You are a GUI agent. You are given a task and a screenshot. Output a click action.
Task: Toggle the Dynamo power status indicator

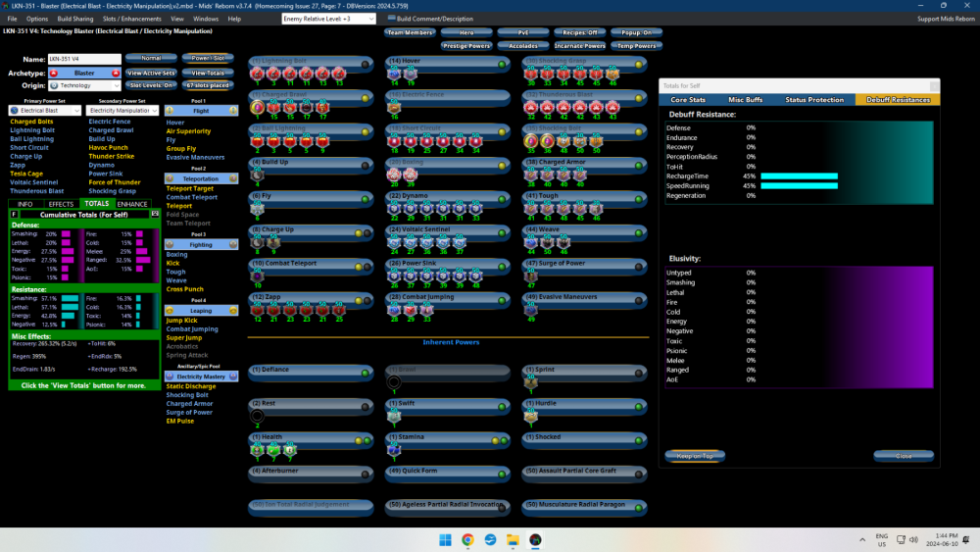pyautogui.click(x=502, y=199)
